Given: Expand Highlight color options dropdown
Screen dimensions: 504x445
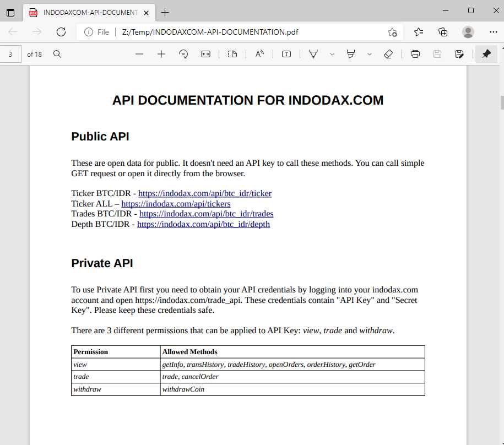Looking at the screenshot, I should coord(370,54).
